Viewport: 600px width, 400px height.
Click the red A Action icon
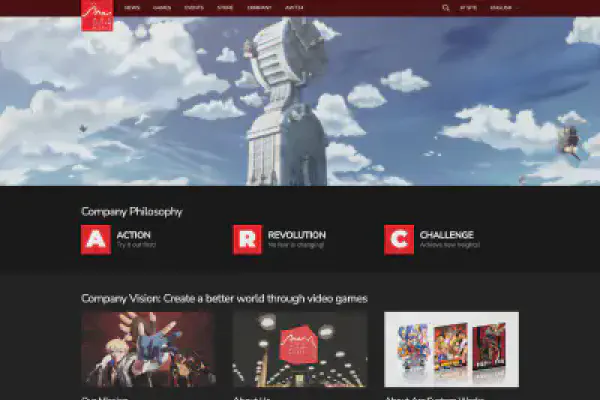(96, 240)
